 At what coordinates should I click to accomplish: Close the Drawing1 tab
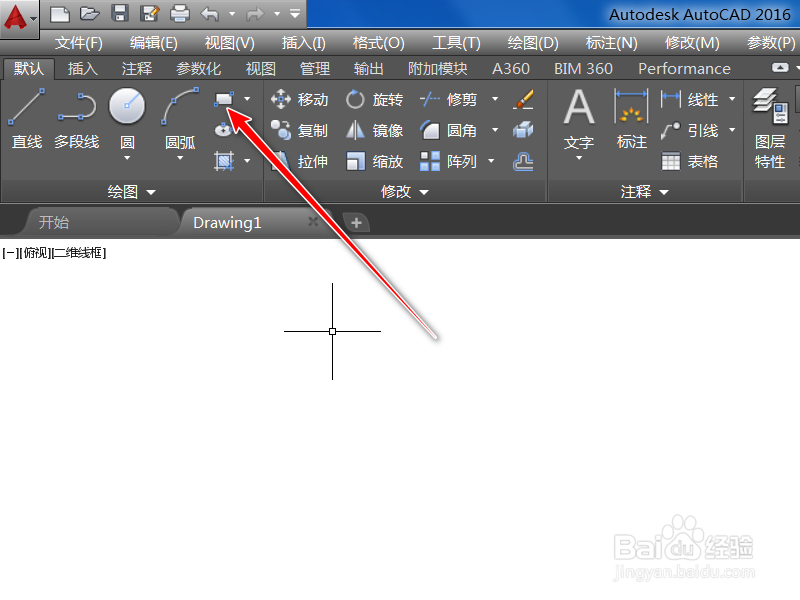pyautogui.click(x=313, y=221)
